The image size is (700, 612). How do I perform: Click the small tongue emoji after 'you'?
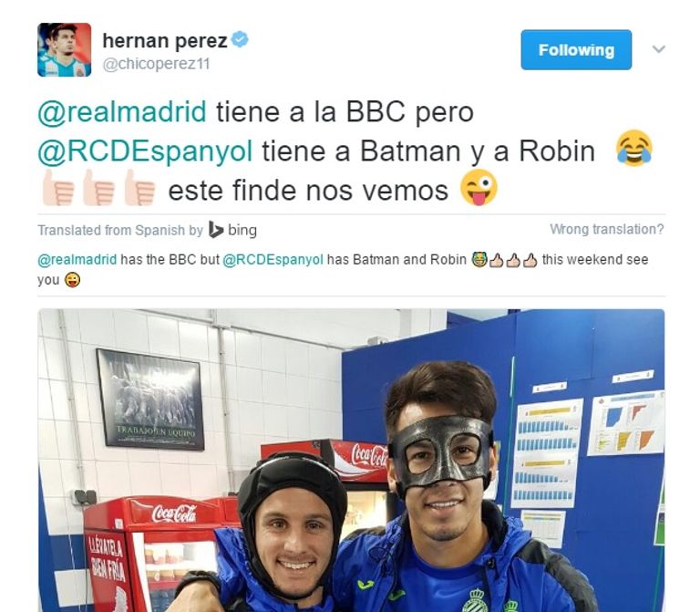point(72,280)
